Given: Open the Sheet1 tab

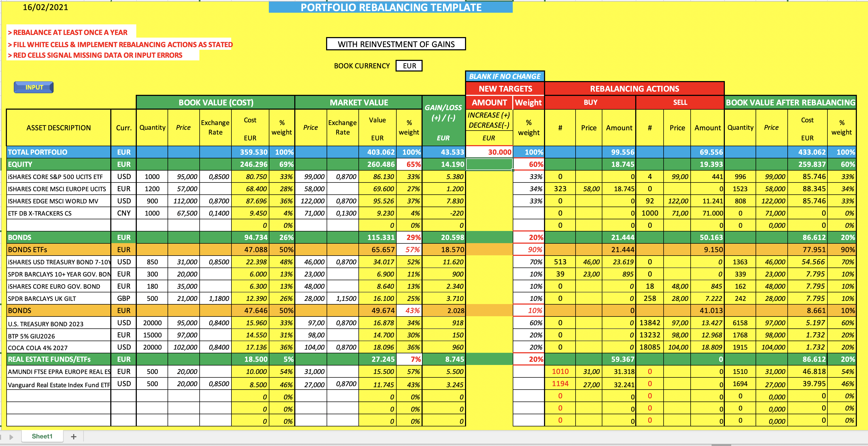Looking at the screenshot, I should (x=42, y=436).
